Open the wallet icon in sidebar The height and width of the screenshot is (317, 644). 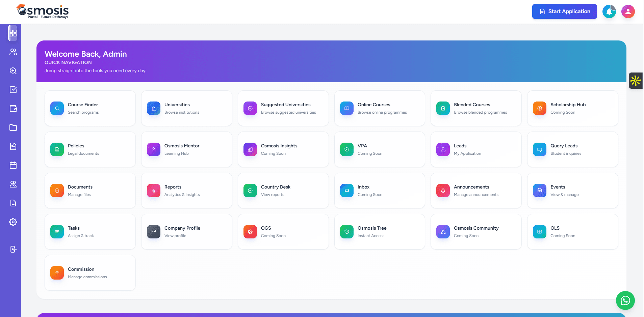click(x=13, y=109)
